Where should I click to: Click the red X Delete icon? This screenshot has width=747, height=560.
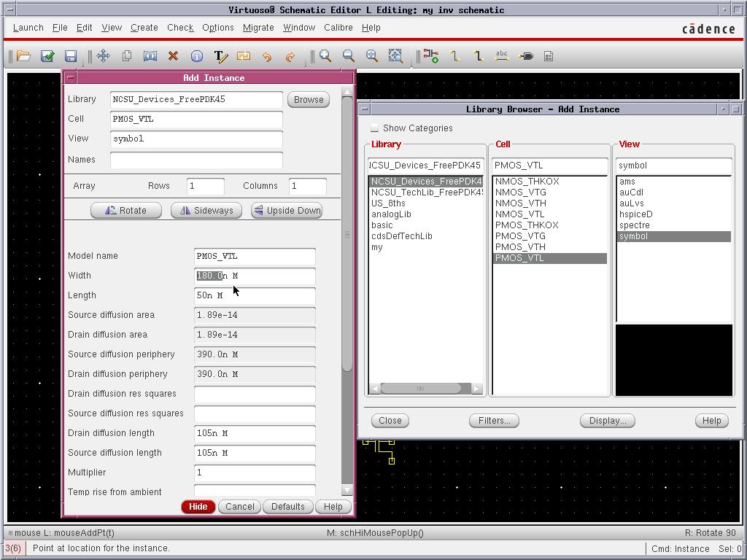click(173, 56)
